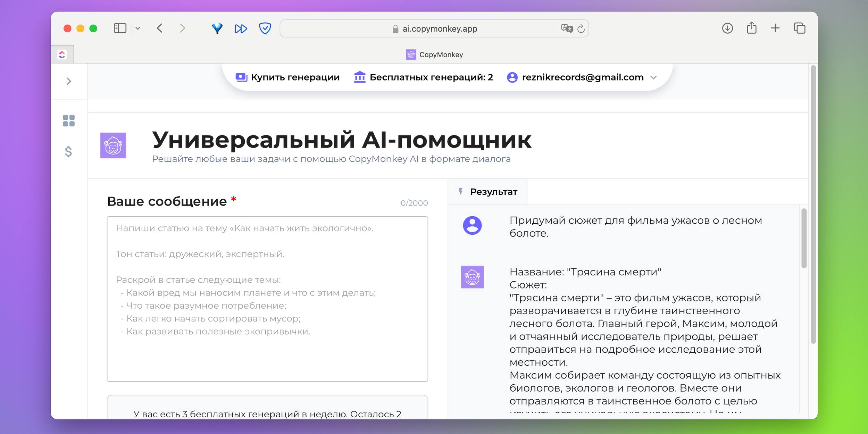Image resolution: width=868 pixels, height=434 pixels.
Task: Click the lightning icon on Результат tab
Action: (x=461, y=191)
